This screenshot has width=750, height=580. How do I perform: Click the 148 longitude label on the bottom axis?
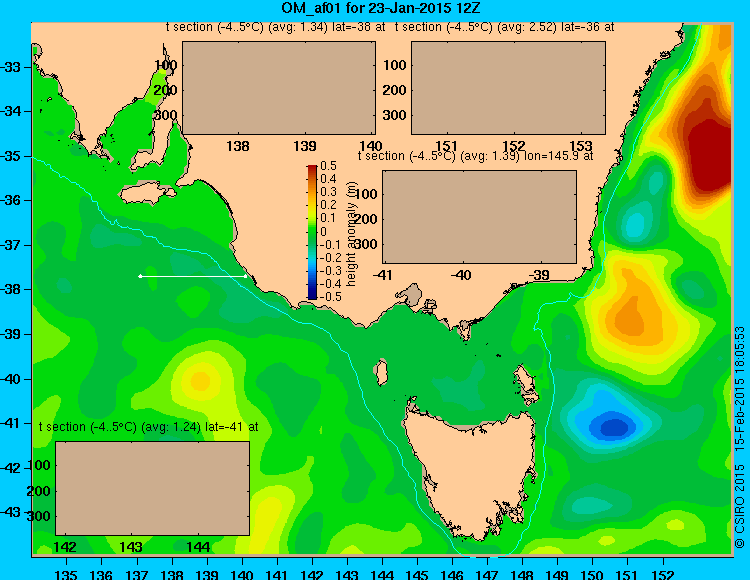click(522, 574)
